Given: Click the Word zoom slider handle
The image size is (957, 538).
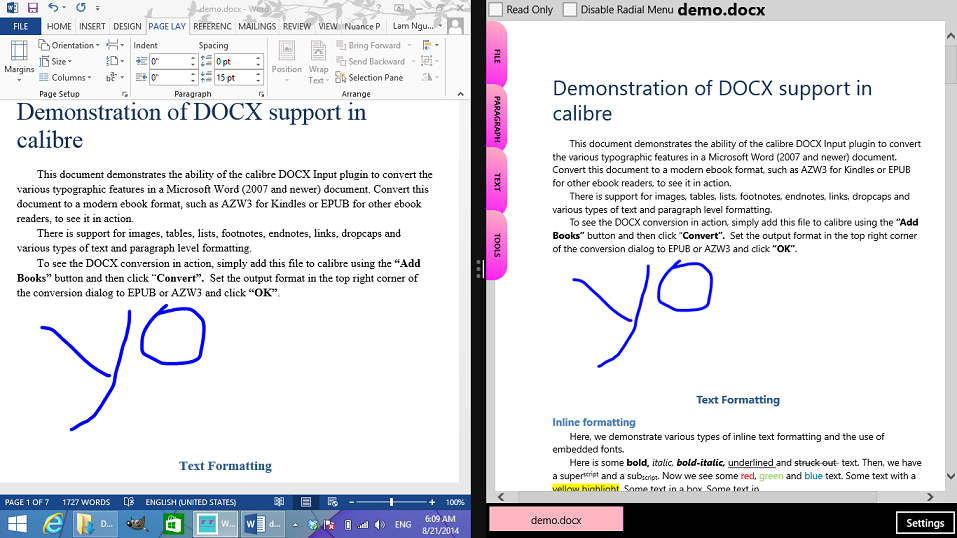Looking at the screenshot, I should [391, 502].
